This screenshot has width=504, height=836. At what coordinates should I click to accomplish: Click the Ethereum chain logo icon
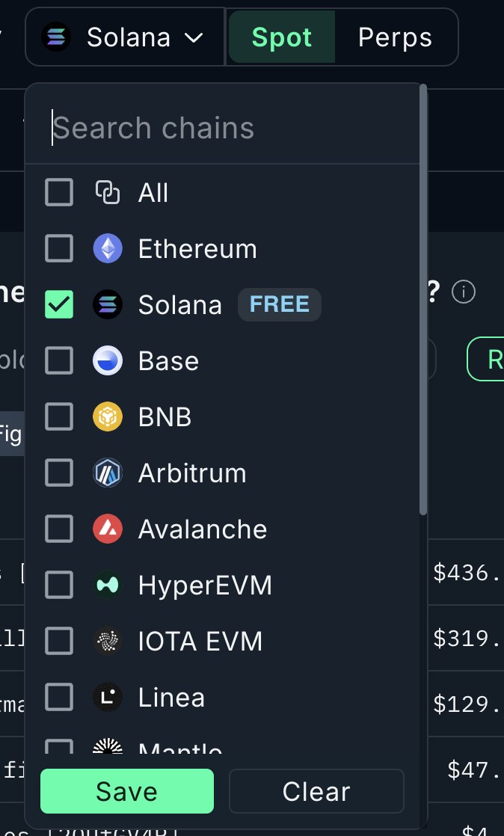click(x=108, y=249)
